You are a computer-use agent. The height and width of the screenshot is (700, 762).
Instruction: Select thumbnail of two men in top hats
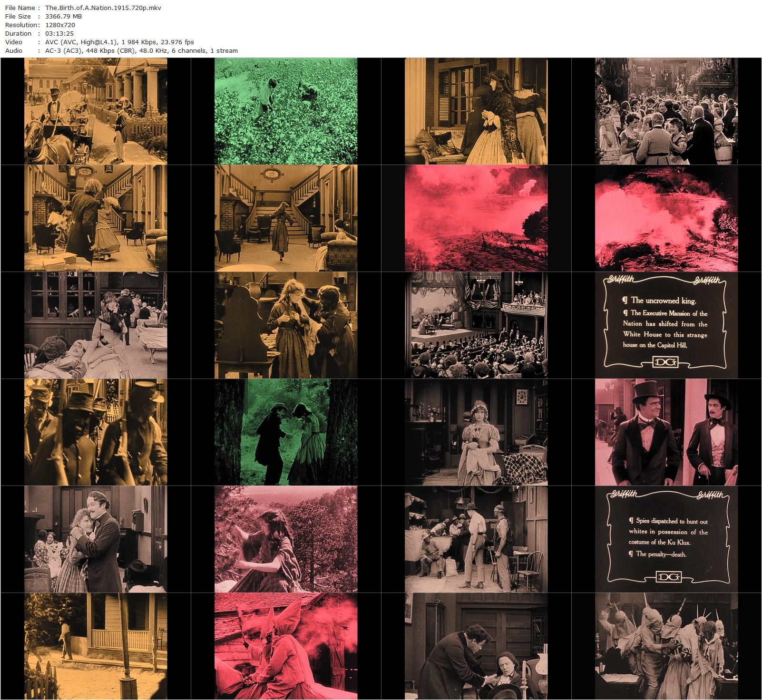click(666, 432)
